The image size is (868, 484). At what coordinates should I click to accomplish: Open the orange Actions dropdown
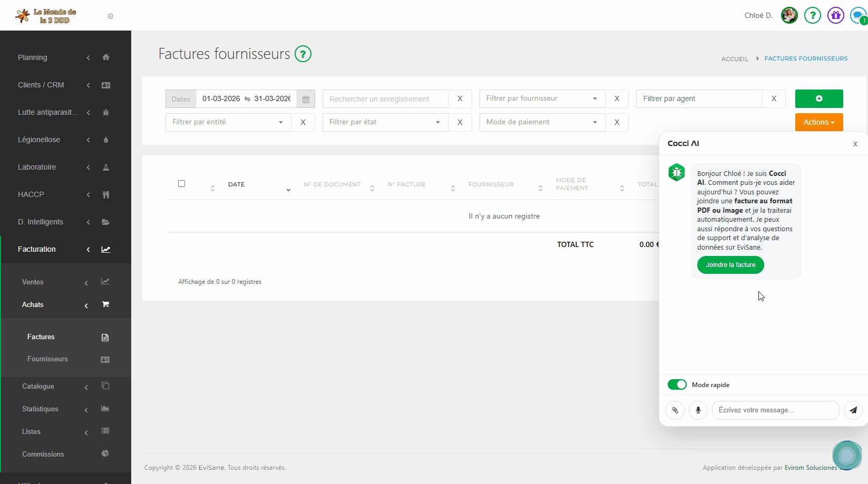[x=818, y=122]
